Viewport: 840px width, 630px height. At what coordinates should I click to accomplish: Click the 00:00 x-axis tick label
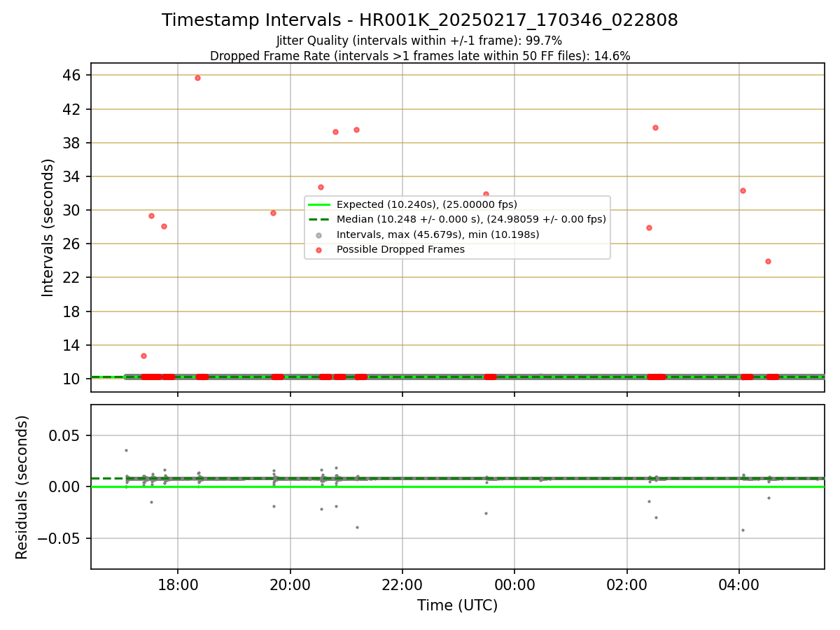(x=514, y=584)
